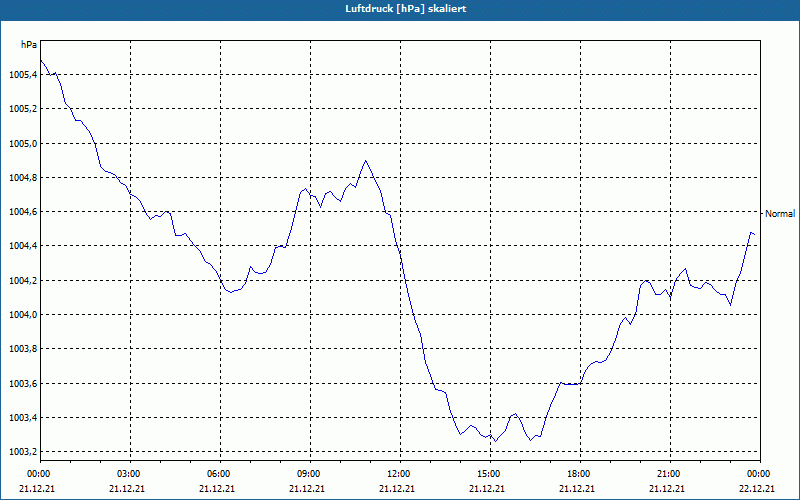Click the y-axis value 1005,2
The width and height of the screenshot is (800, 500).
23,109
